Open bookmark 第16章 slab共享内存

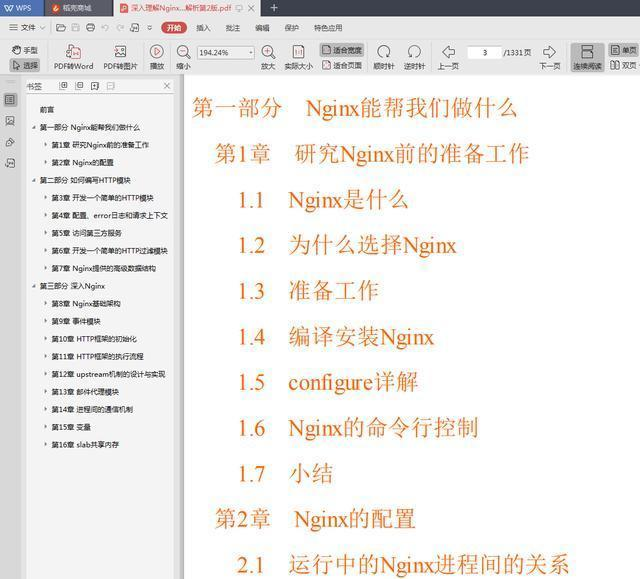(85, 445)
